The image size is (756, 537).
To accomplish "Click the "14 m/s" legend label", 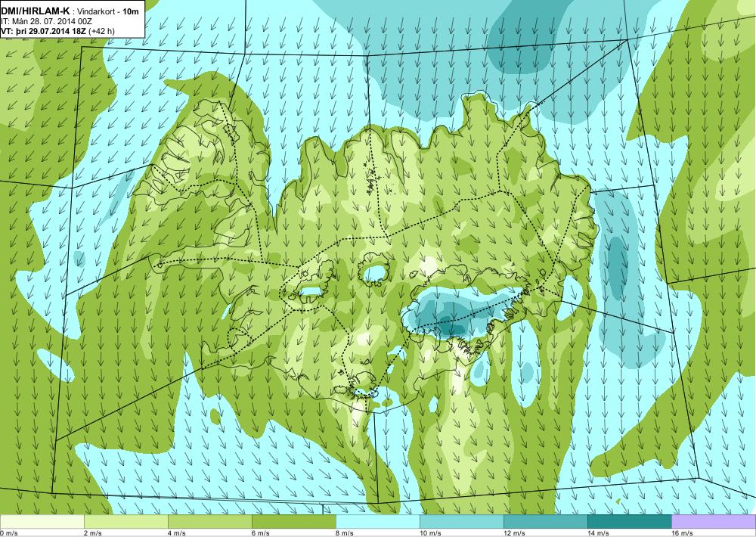I will point(598,533).
